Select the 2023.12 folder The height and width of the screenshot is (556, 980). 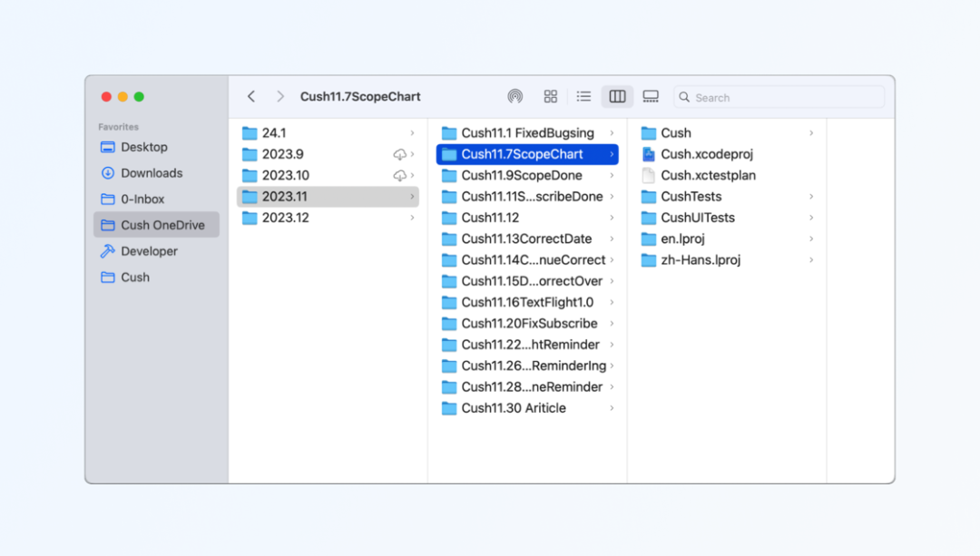click(x=328, y=218)
